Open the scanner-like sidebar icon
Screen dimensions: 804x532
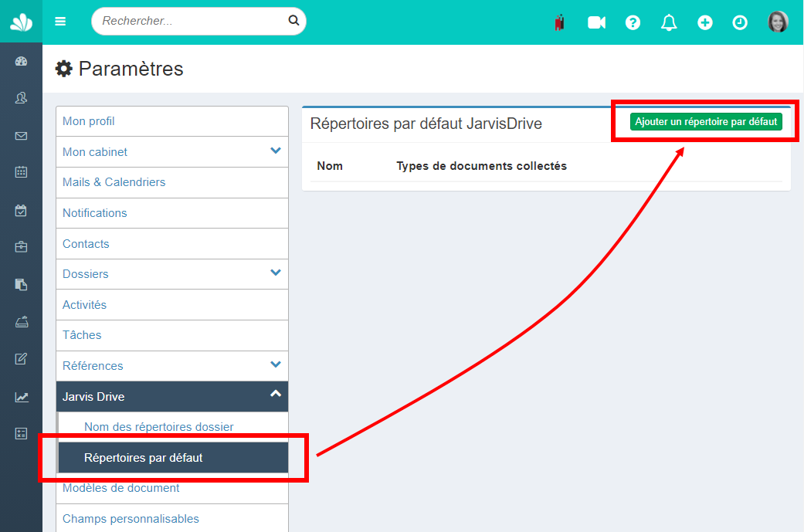tap(21, 322)
